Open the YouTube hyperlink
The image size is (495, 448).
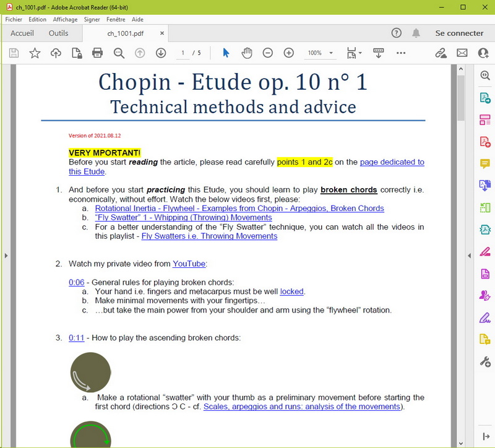189,264
